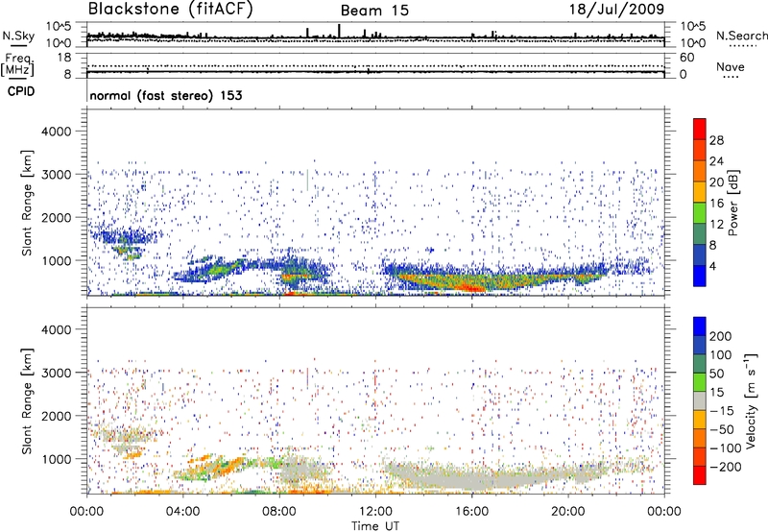Click the 'Blackstone (fitACF)' plot title

coord(171,10)
